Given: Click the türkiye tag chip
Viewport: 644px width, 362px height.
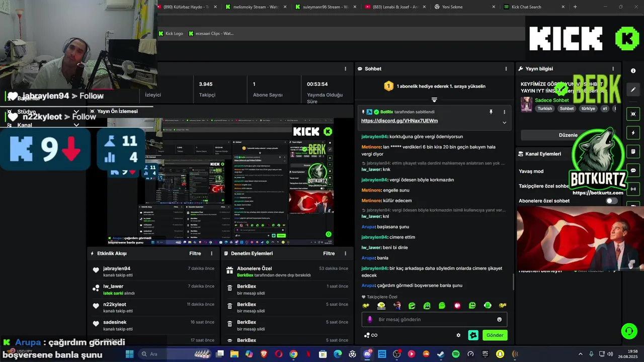Looking at the screenshot, I should tap(588, 109).
